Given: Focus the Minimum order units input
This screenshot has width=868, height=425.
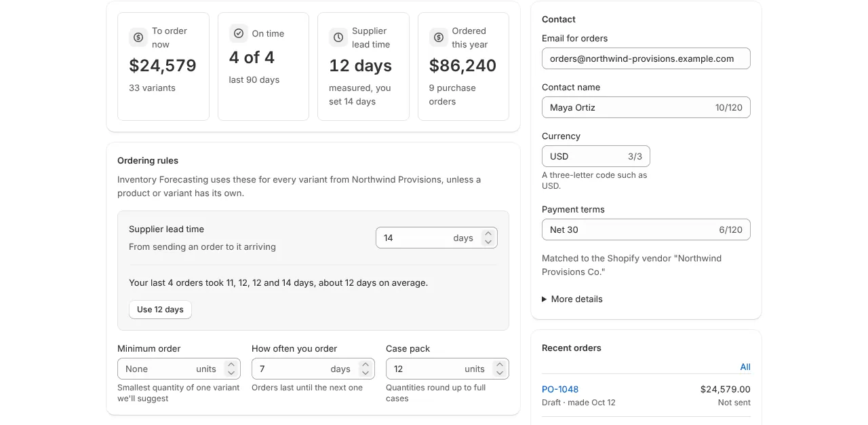Looking at the screenshot, I should pos(178,369).
